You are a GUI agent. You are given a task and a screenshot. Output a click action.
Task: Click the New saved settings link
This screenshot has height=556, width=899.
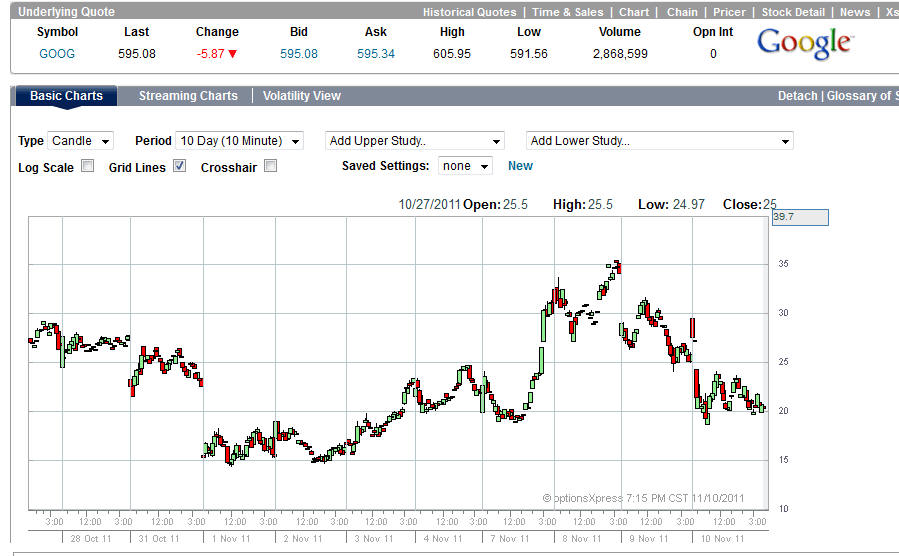click(520, 166)
